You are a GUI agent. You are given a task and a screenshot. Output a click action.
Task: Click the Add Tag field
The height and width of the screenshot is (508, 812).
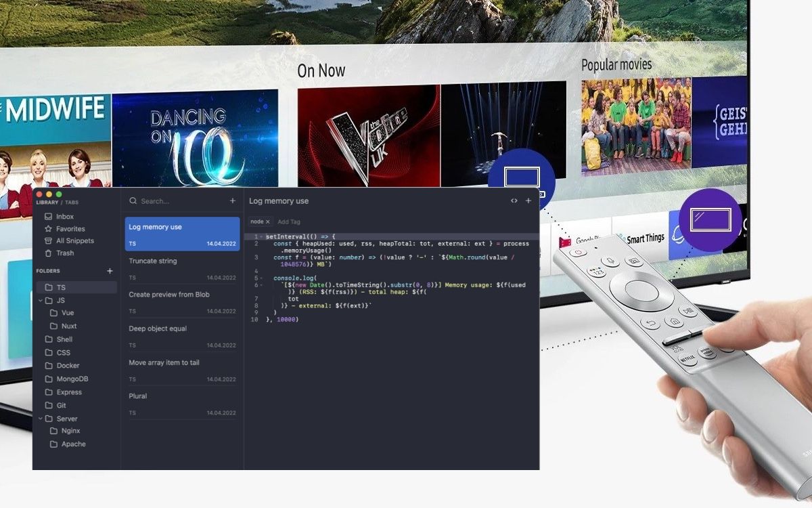click(290, 221)
